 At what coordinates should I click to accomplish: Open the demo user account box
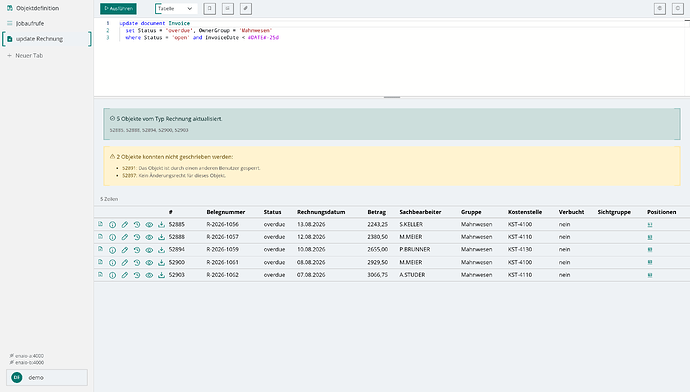pos(47,377)
